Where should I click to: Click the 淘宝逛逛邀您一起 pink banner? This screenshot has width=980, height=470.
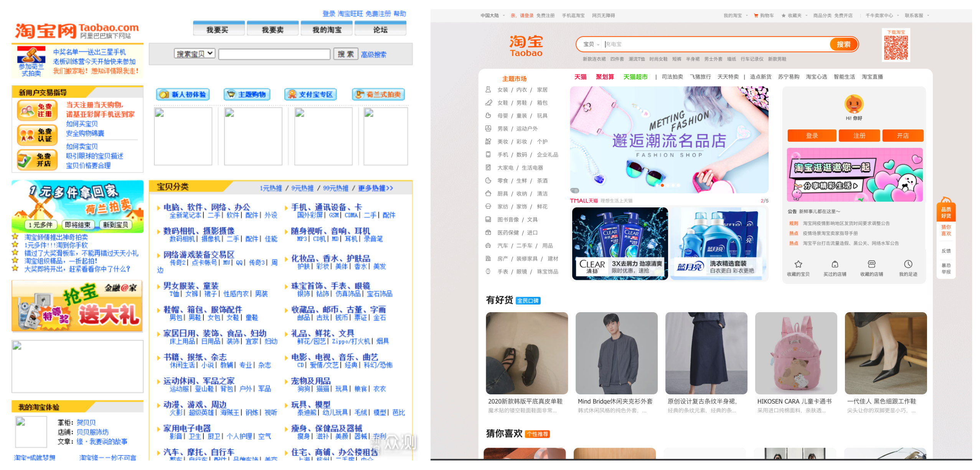pos(855,175)
